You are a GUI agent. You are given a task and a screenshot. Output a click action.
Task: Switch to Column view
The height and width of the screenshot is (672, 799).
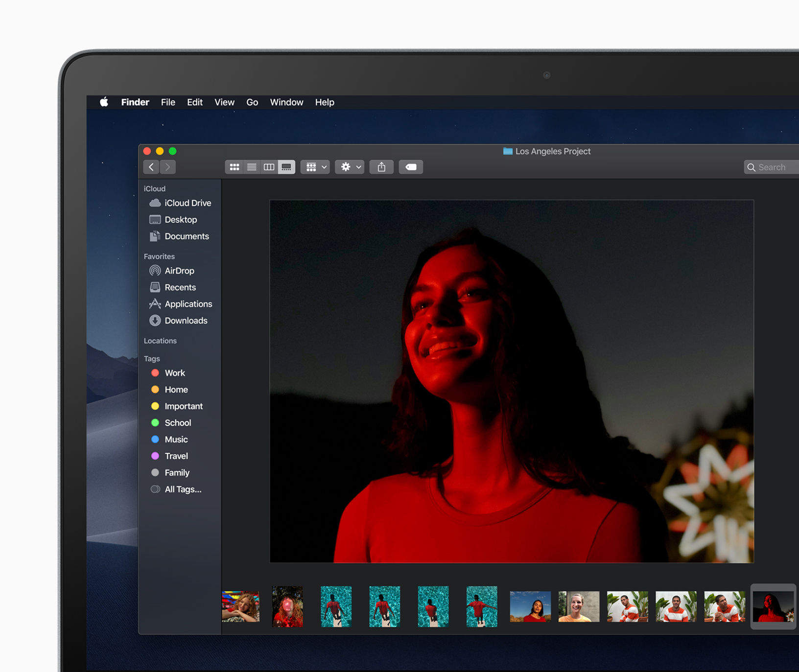(x=269, y=167)
